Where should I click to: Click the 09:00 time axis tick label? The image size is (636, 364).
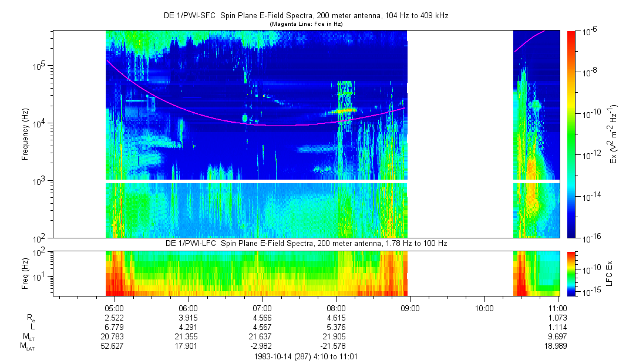tap(410, 308)
